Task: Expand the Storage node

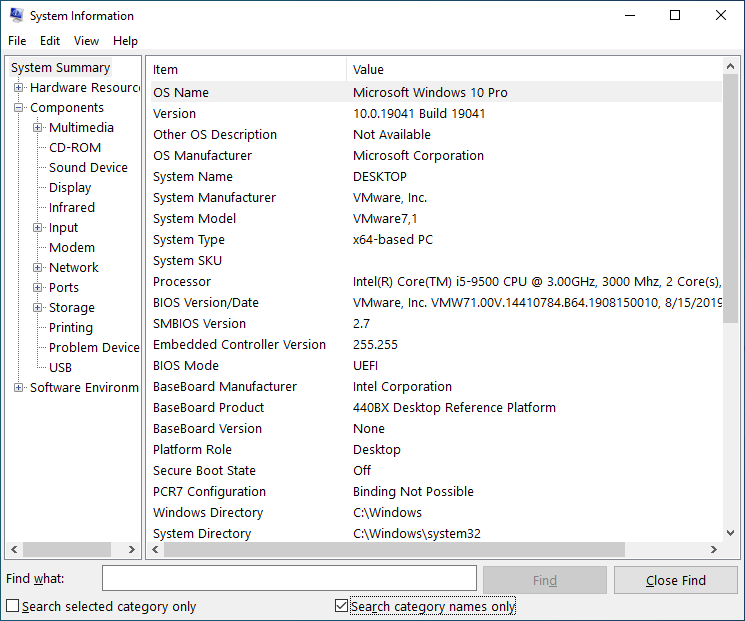Action: pos(37,307)
